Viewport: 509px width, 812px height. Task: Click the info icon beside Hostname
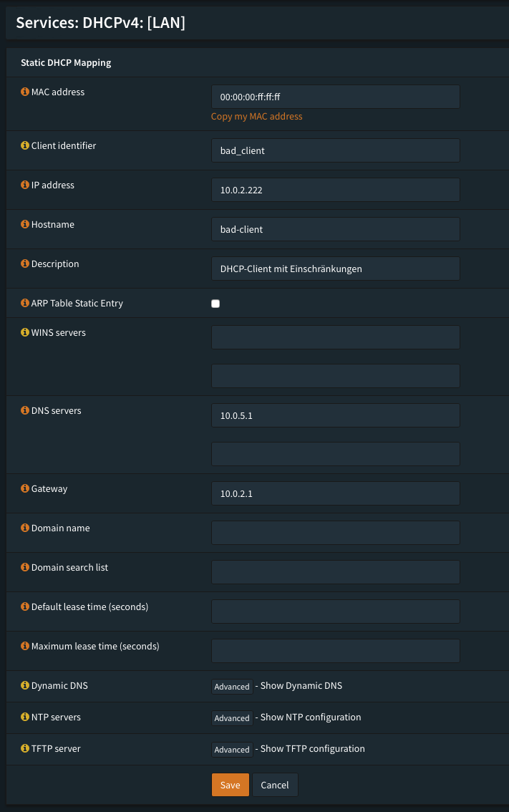pos(25,225)
